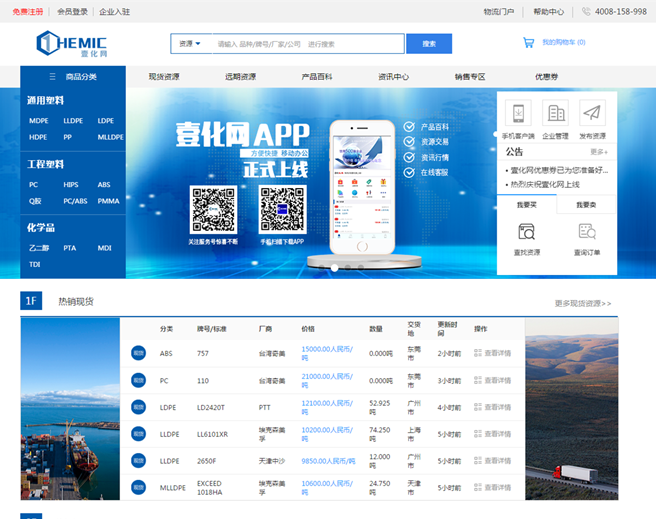Screen dimensions: 656x519
Task: Click the truck landscape thumbnail image
Action: (x=571, y=409)
